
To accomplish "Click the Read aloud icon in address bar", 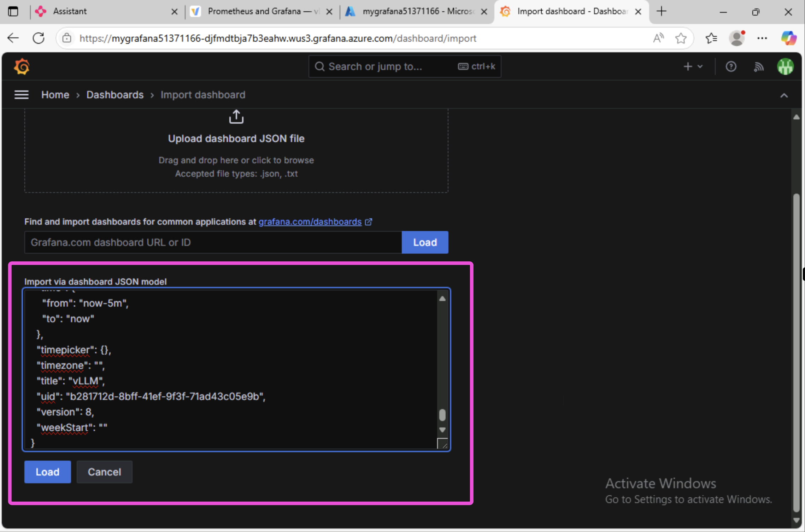I will click(658, 38).
